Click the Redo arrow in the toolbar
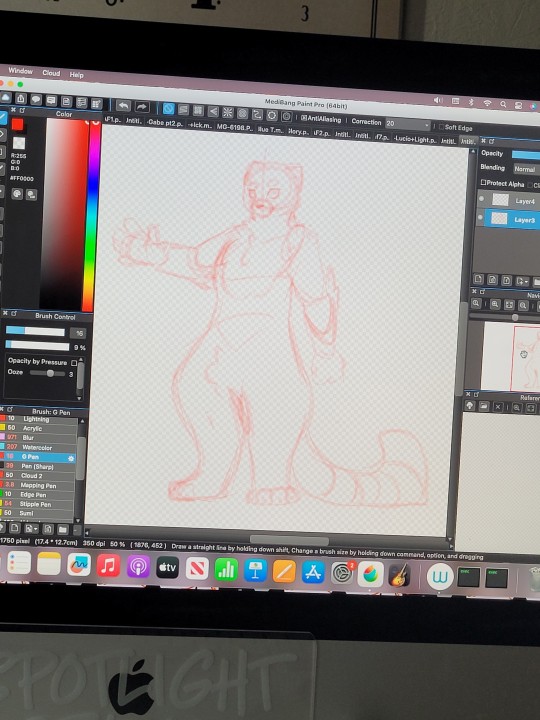 [142, 107]
